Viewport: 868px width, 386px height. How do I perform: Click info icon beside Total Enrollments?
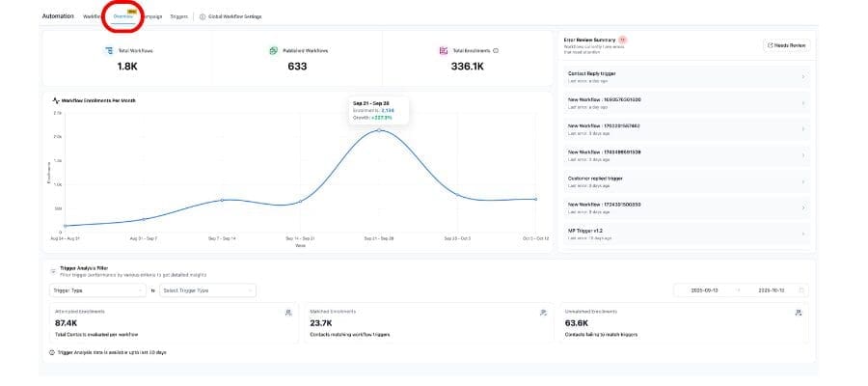pos(496,50)
